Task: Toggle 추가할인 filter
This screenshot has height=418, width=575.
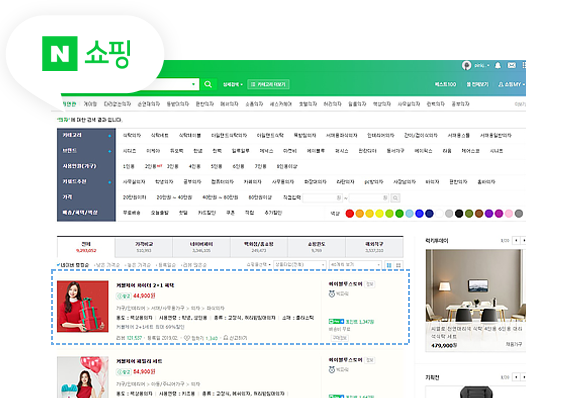Action: point(273,213)
